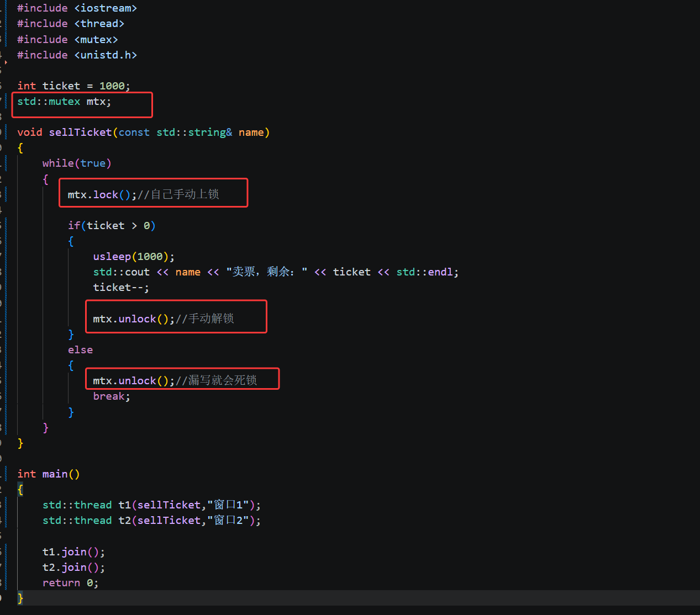Screen dimensions: 700x615
Task: Click the 't1.join();' line
Action: [73, 552]
